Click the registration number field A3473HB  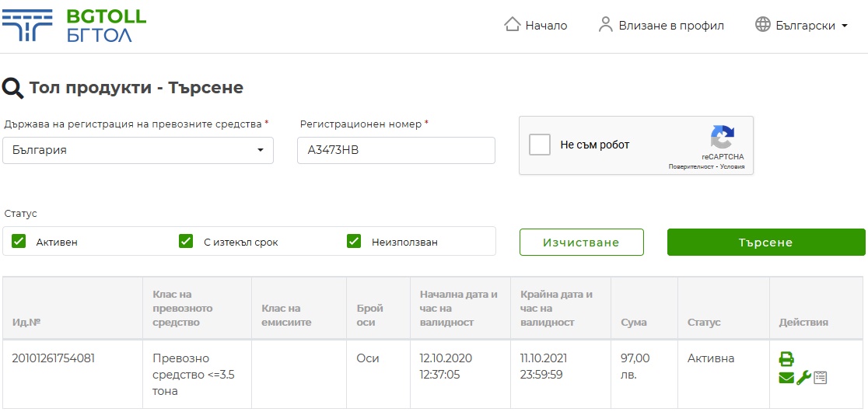point(396,151)
